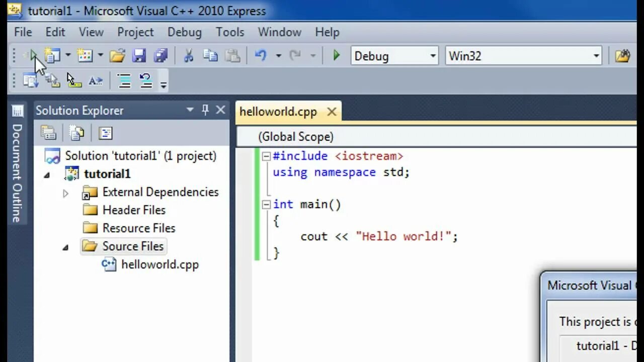Click the Open File folder icon
The height and width of the screenshot is (362, 644).
pos(117,55)
